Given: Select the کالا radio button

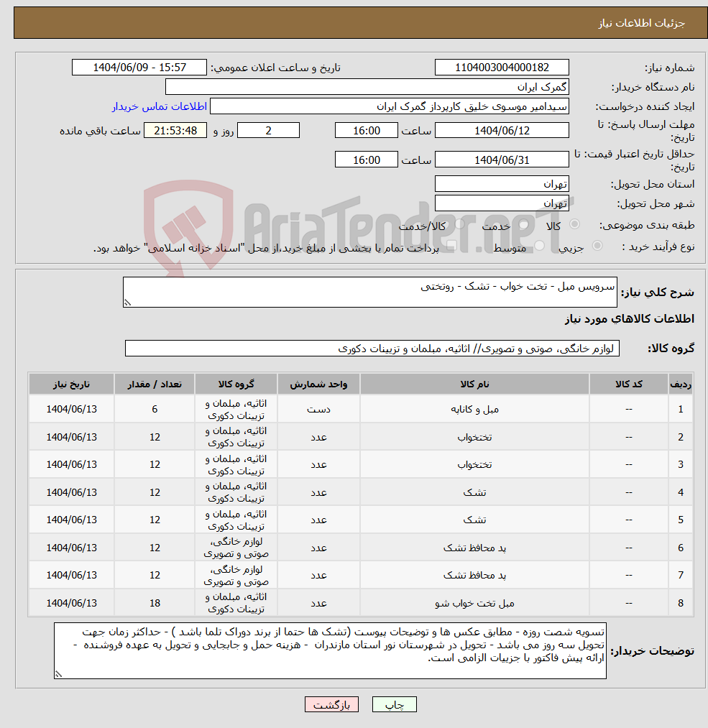Looking at the screenshot, I should coord(574,224).
